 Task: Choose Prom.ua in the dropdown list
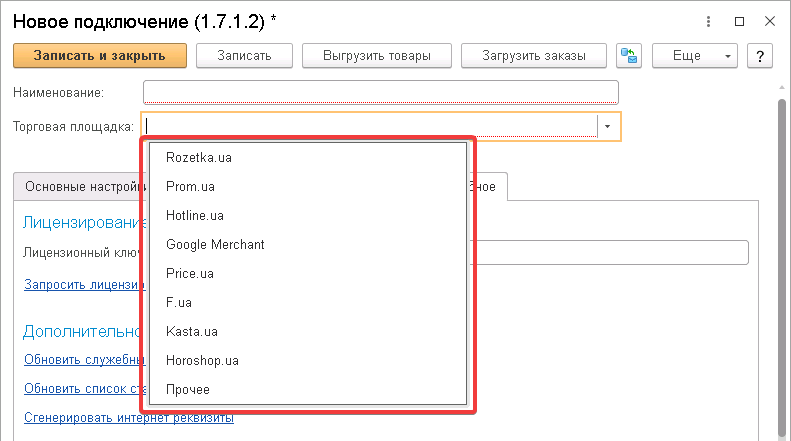(x=190, y=187)
